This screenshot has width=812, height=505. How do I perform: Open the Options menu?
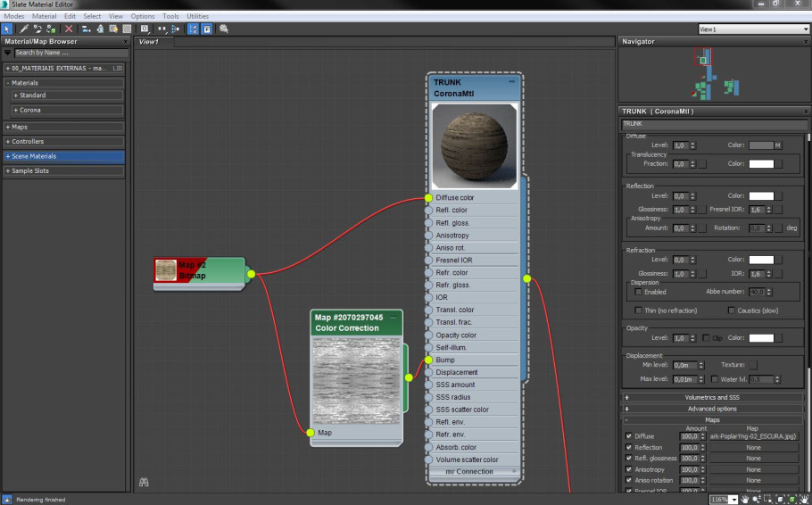tap(143, 16)
